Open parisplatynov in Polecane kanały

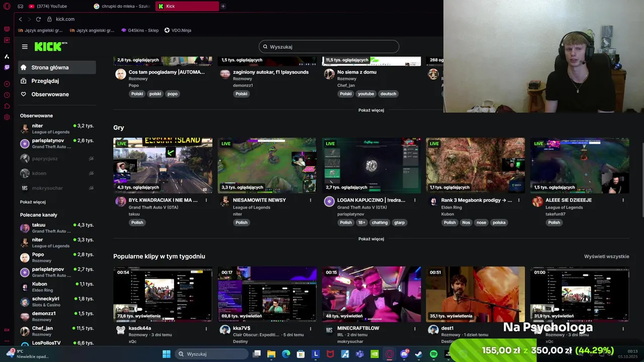(x=57, y=272)
